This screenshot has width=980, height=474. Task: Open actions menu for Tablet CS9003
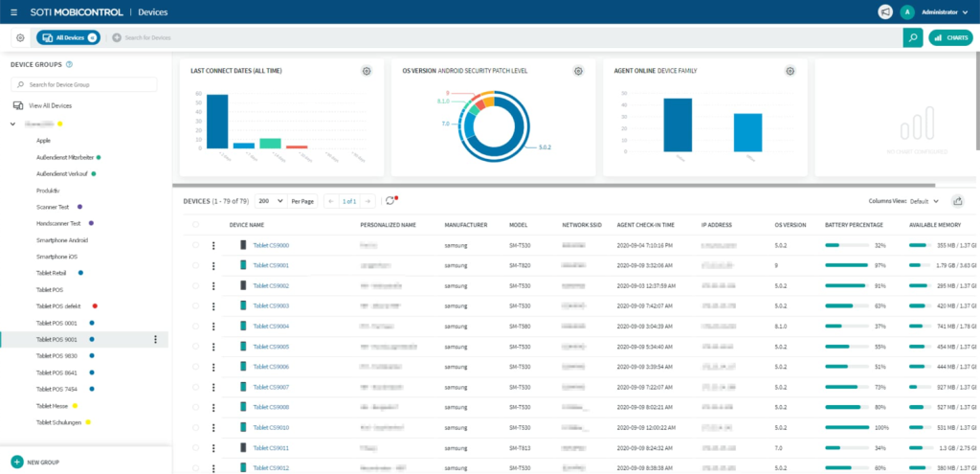[x=213, y=306]
